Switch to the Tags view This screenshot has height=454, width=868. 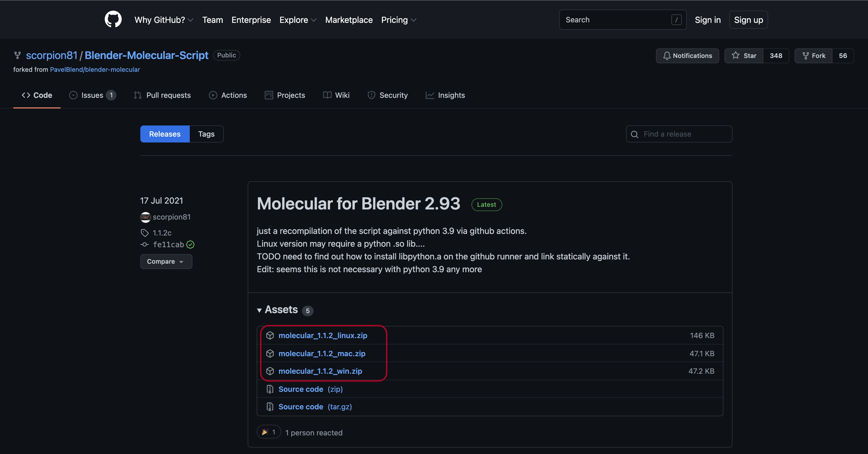pyautogui.click(x=206, y=134)
